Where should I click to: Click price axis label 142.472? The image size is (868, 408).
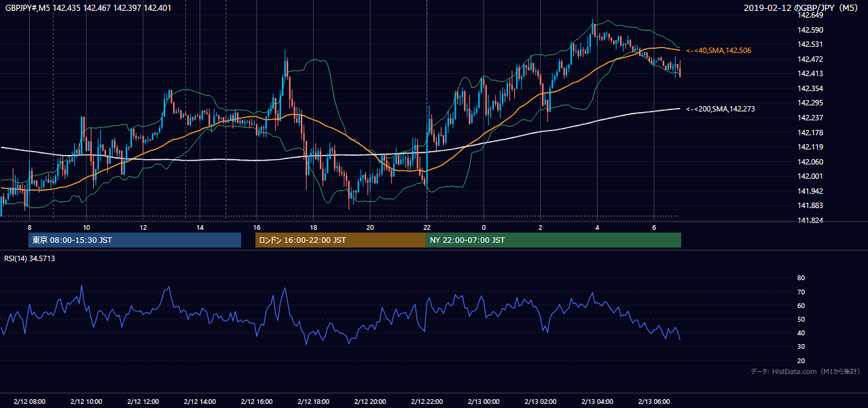click(x=810, y=59)
